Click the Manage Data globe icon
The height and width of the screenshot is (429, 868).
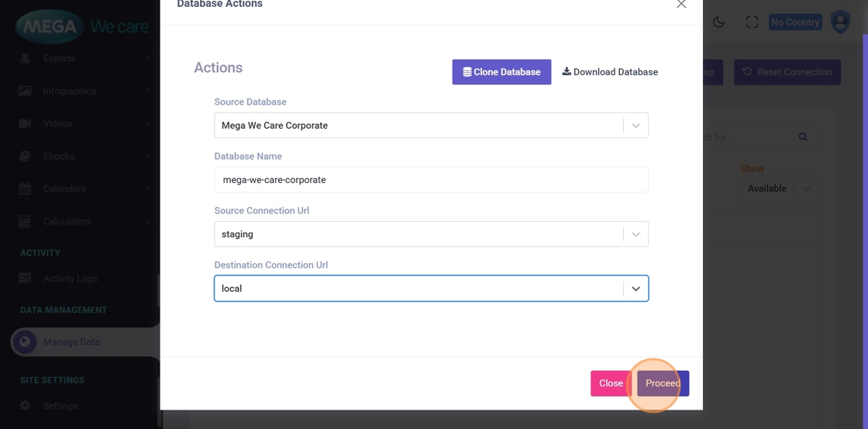[25, 342]
